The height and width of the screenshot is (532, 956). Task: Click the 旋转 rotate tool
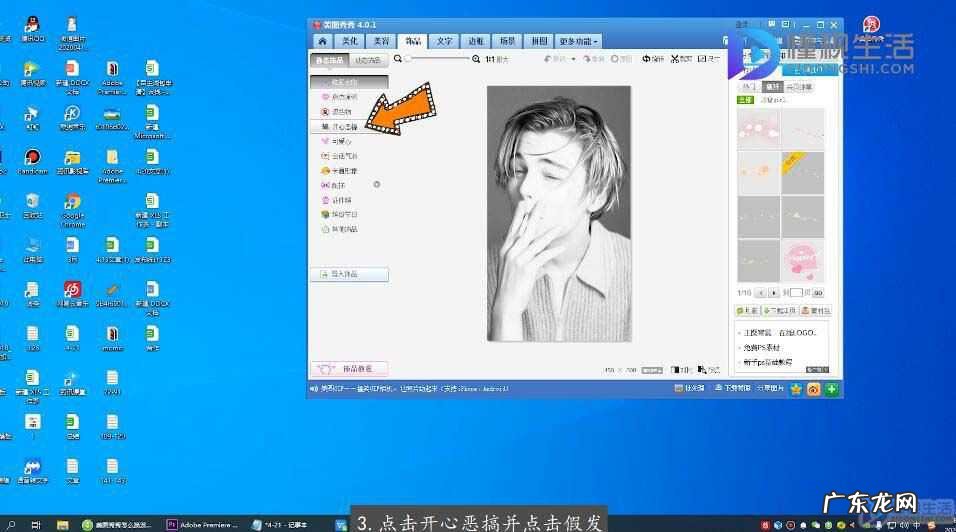coord(653,59)
